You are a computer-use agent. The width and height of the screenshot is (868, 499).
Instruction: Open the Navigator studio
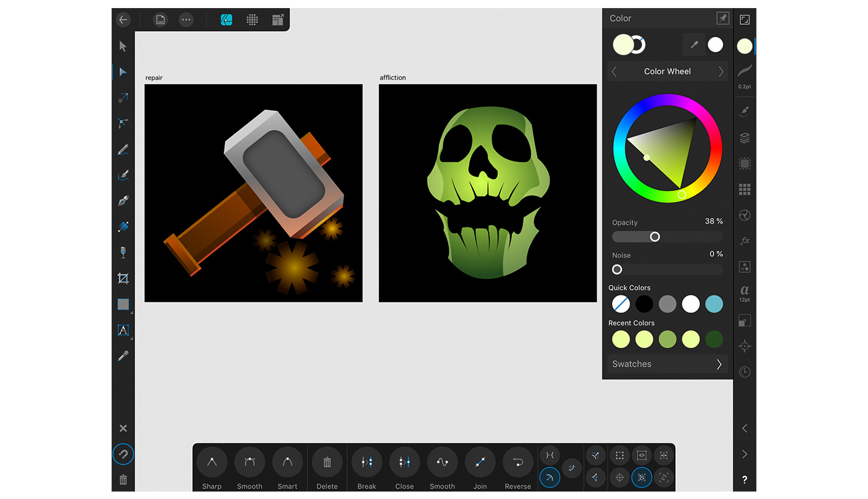745,346
